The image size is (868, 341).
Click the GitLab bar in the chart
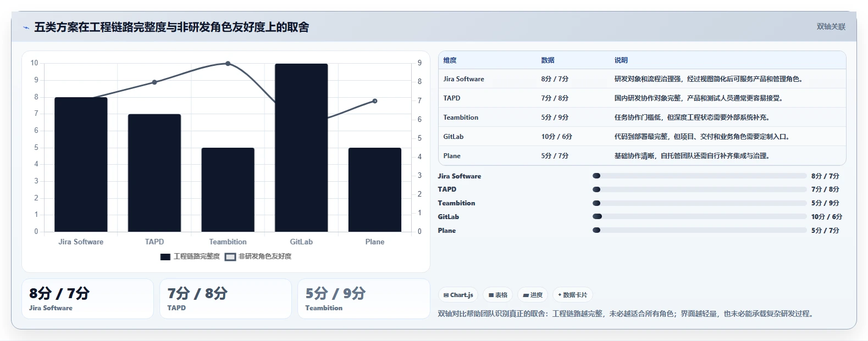click(x=301, y=148)
